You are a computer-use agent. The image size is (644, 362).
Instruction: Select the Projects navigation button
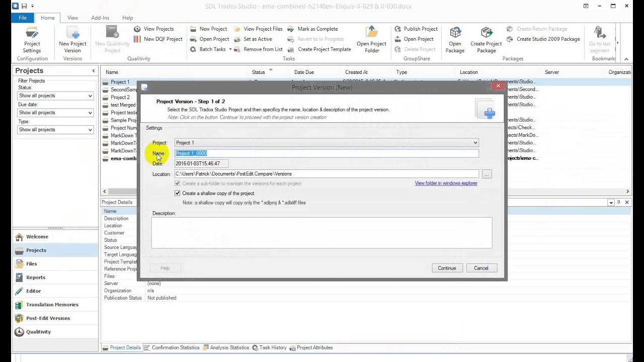pyautogui.click(x=55, y=250)
